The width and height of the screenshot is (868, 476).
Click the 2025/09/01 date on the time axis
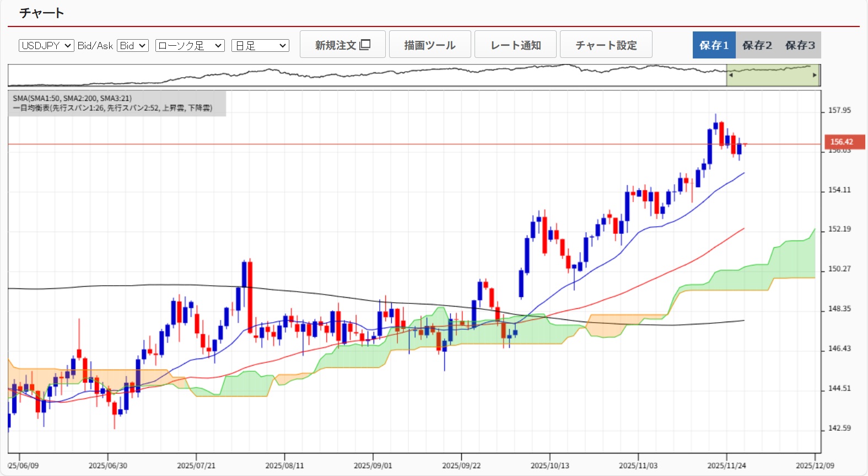click(x=373, y=466)
